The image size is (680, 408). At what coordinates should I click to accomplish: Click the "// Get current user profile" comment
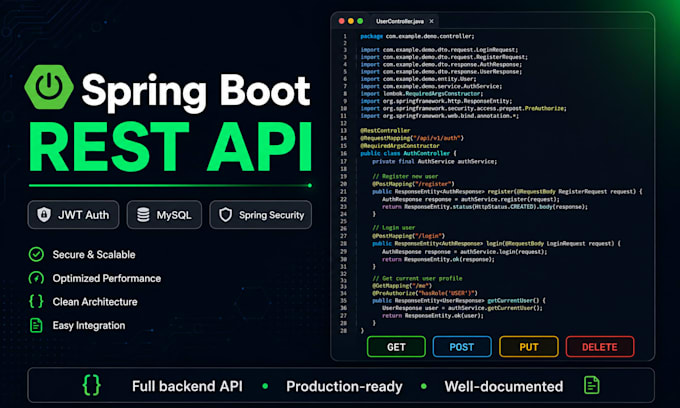(x=417, y=278)
